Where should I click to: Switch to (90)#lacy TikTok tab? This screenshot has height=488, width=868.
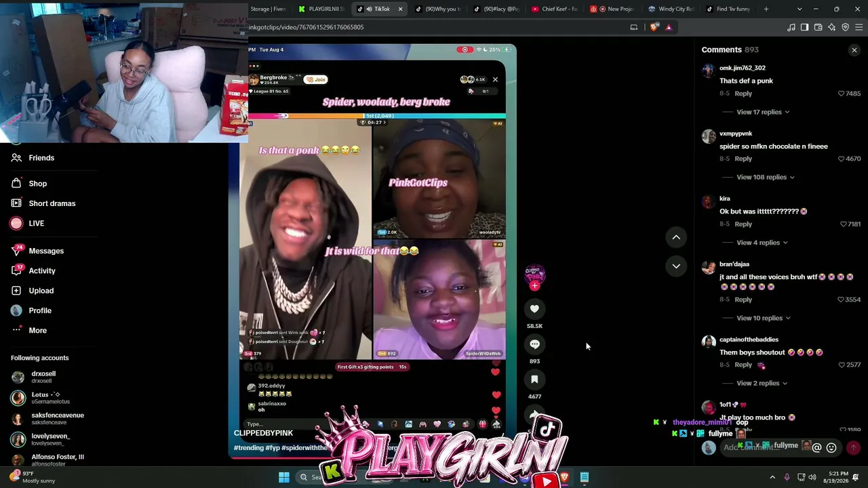(x=496, y=9)
